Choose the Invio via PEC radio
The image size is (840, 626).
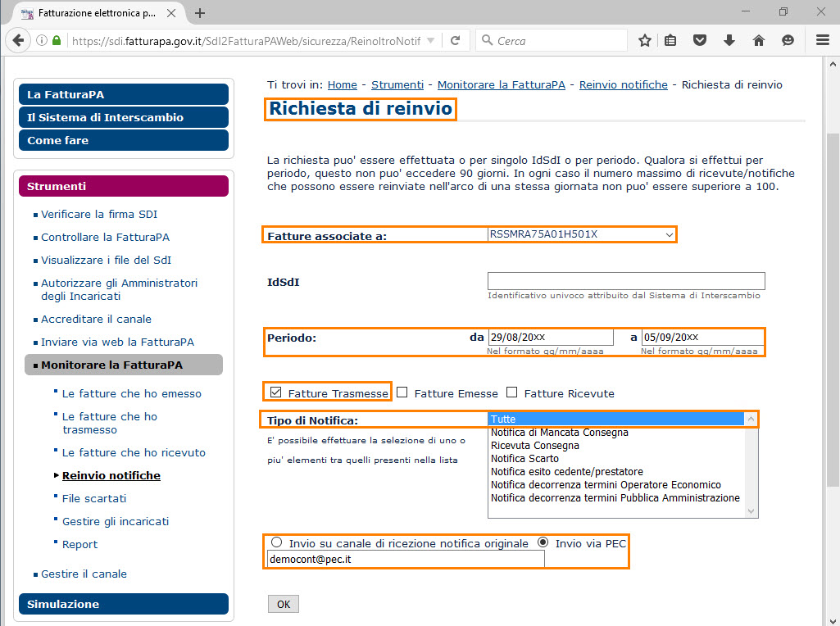pos(543,542)
